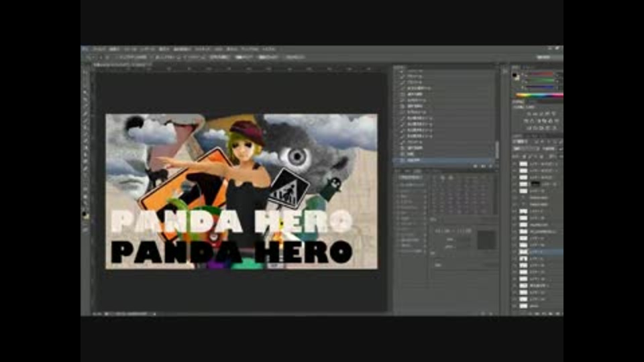Add a Color Balance adjustment layer
The image size is (644, 362).
tap(531, 121)
